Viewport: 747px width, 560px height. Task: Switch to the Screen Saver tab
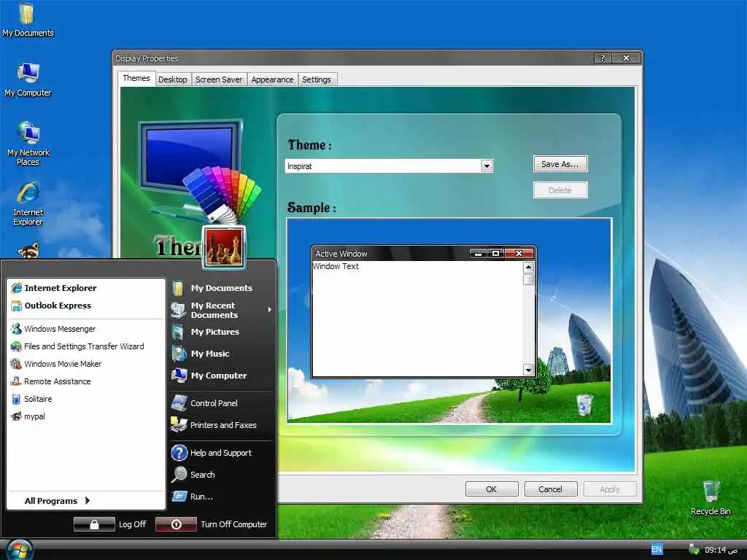tap(219, 79)
